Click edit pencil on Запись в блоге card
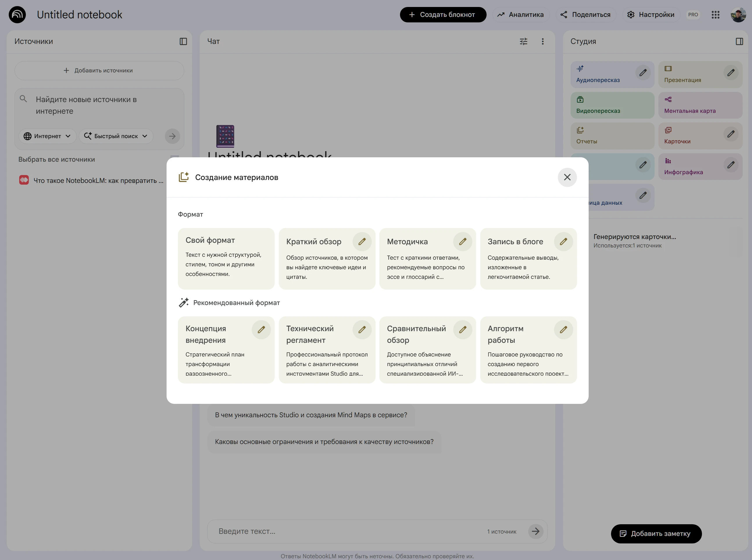The image size is (752, 560). (563, 241)
